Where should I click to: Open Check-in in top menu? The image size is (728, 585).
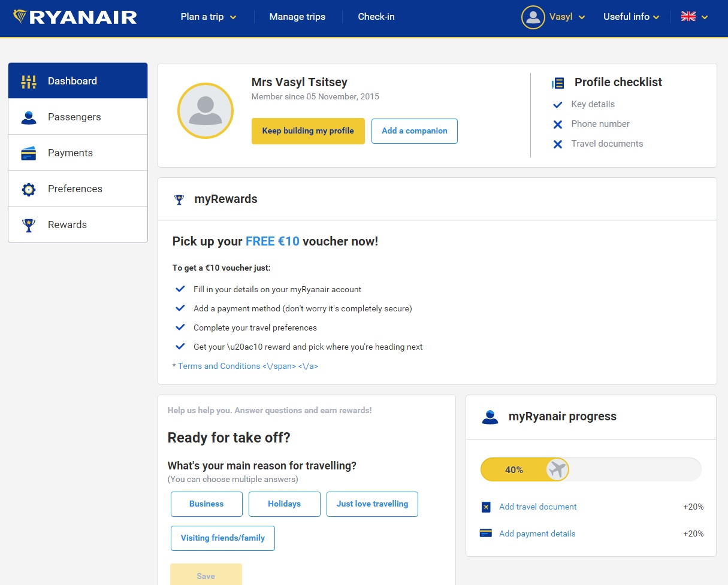tap(376, 17)
